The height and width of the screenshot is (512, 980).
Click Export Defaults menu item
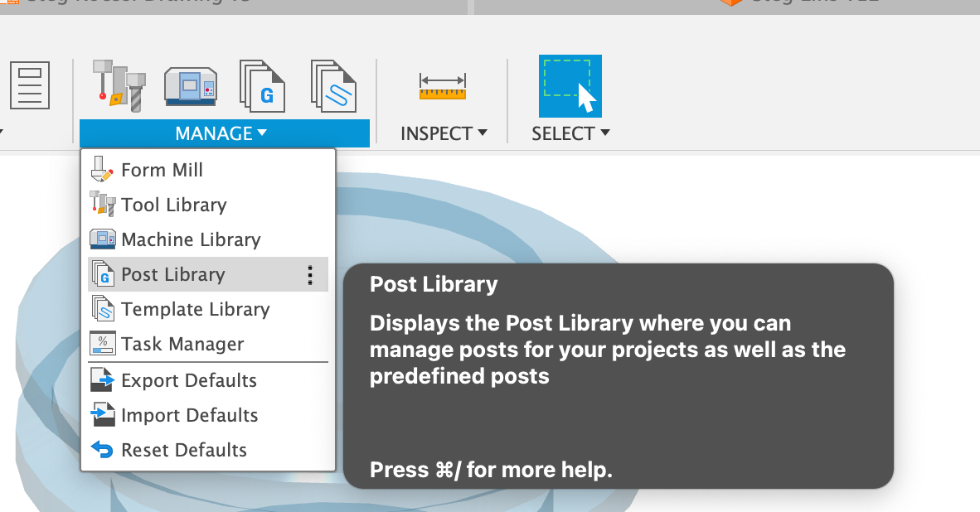tap(188, 380)
